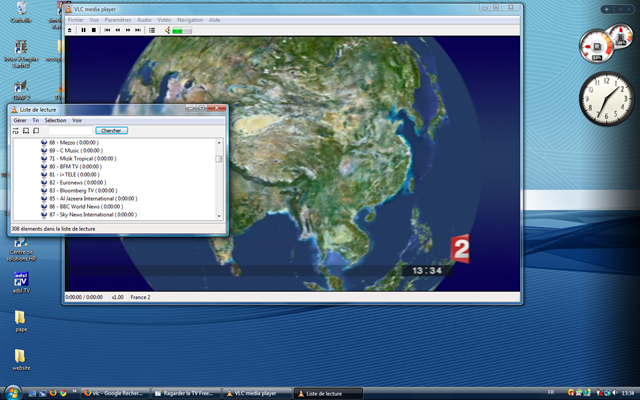The height and width of the screenshot is (400, 640).
Task: Click the sidebar add gadget plus button
Action: [x=607, y=9]
